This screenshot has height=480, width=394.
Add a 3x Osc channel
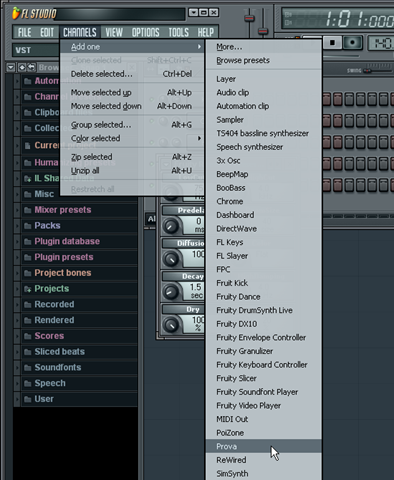pos(263,161)
